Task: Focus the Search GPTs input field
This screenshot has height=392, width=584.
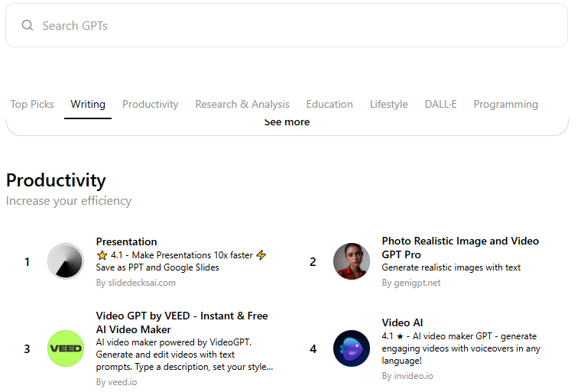Action: tap(298, 26)
